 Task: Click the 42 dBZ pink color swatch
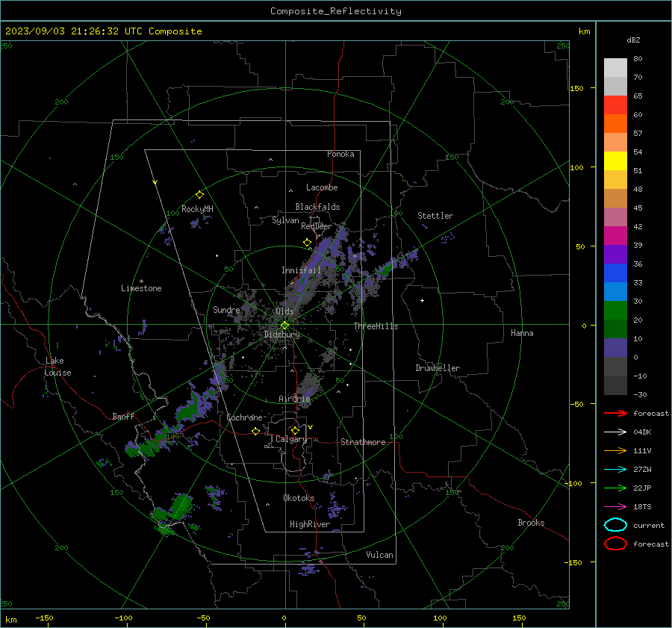point(615,217)
